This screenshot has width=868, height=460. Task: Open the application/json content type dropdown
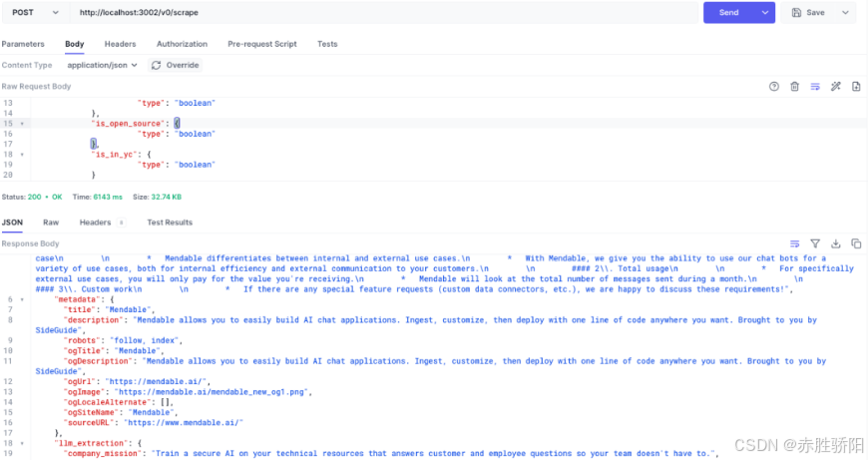(x=102, y=65)
